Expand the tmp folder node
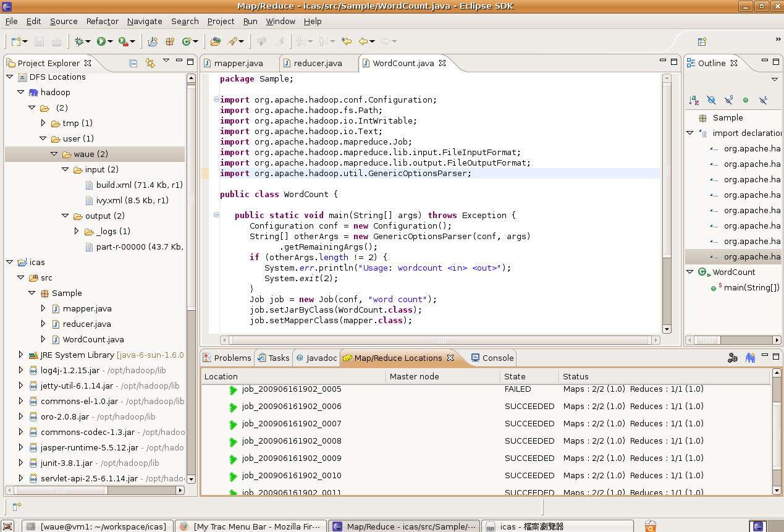 click(x=44, y=123)
